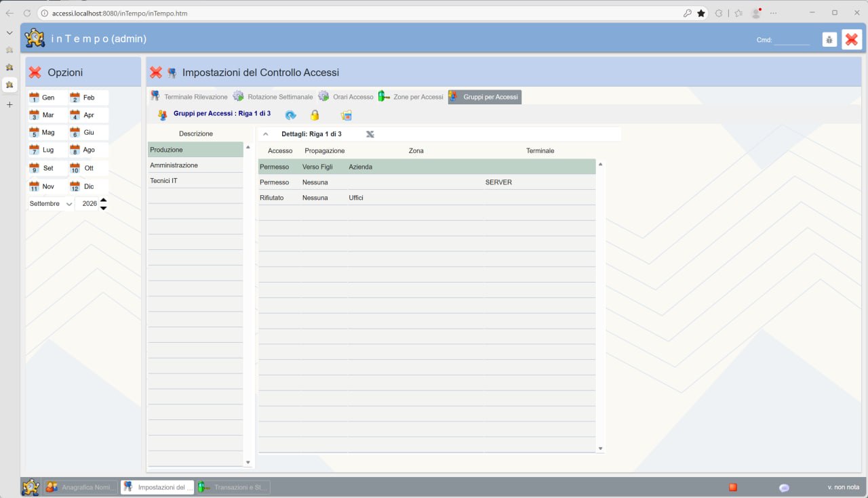Select the Amministrazione group row
The height and width of the screenshot is (498, 868).
[x=195, y=165]
